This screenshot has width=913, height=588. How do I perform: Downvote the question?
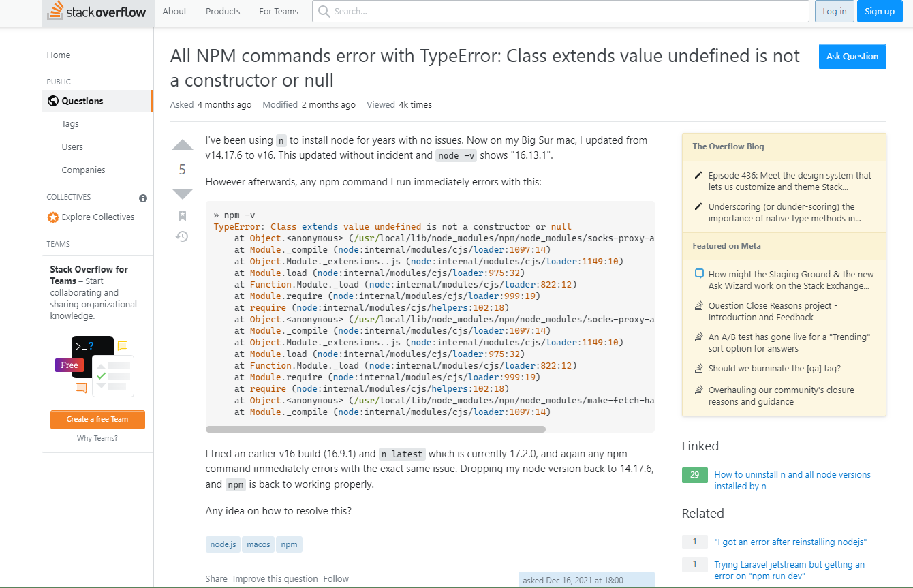point(183,194)
